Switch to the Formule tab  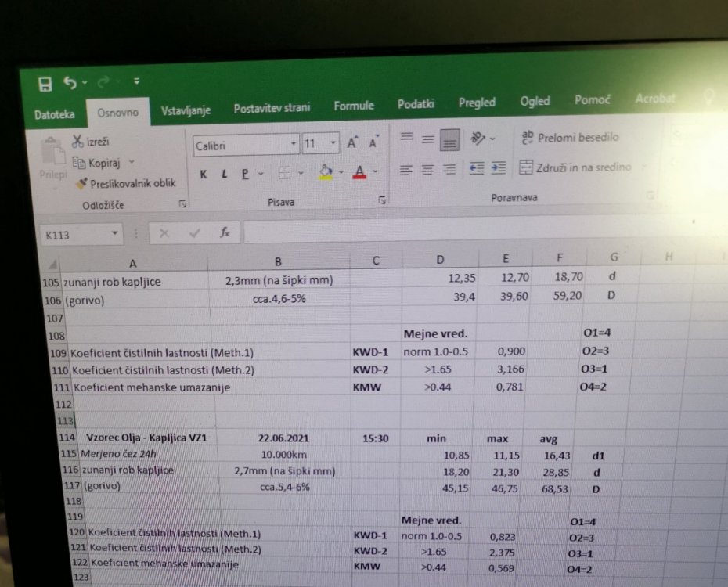(x=353, y=106)
